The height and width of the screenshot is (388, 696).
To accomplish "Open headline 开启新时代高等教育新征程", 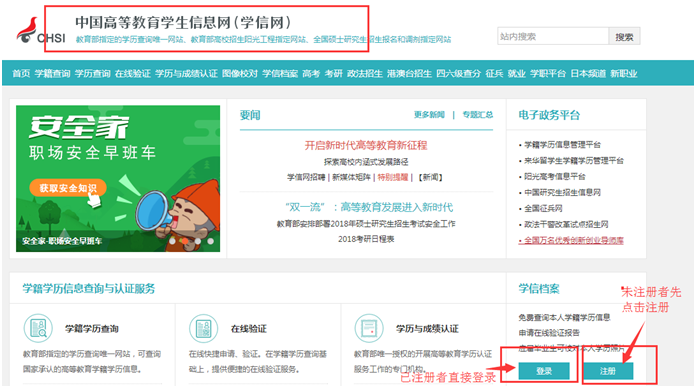I will (366, 145).
